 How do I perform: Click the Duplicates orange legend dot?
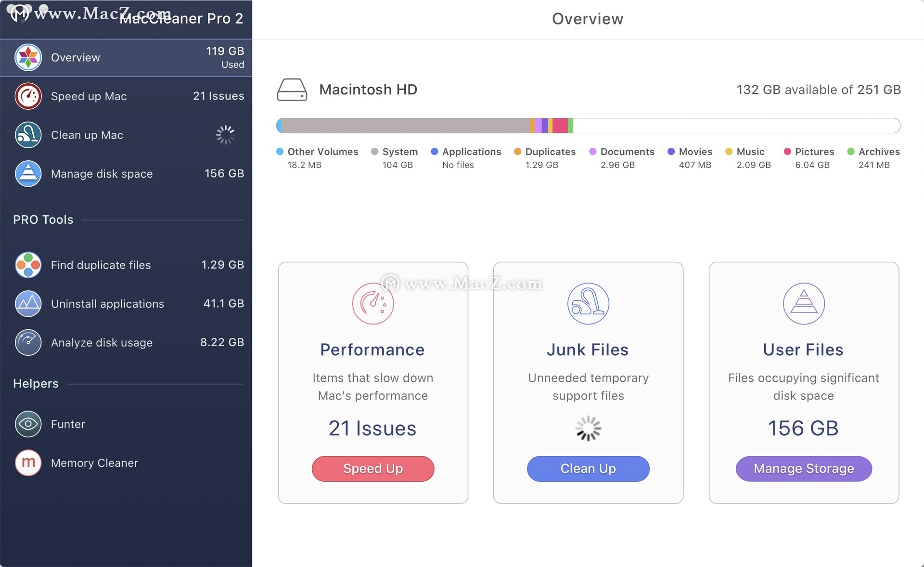[517, 151]
